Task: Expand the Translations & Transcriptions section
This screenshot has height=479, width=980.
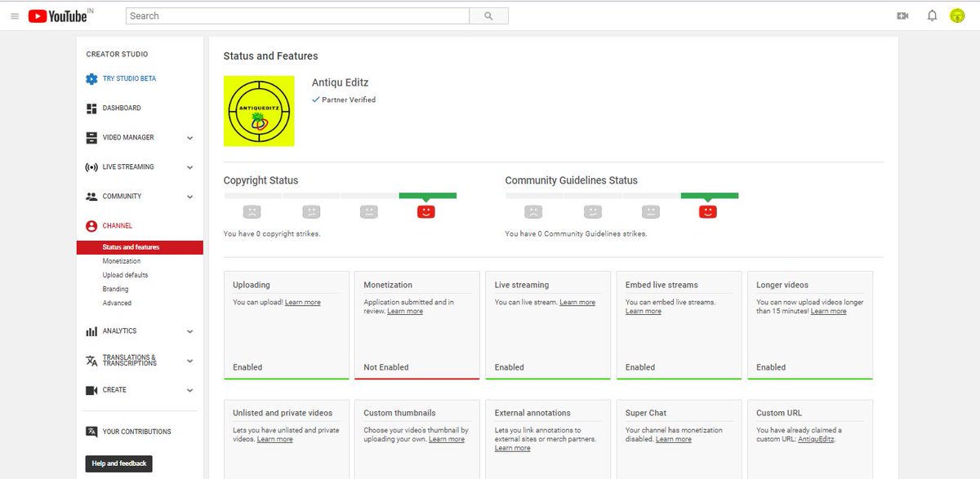Action: tap(190, 361)
